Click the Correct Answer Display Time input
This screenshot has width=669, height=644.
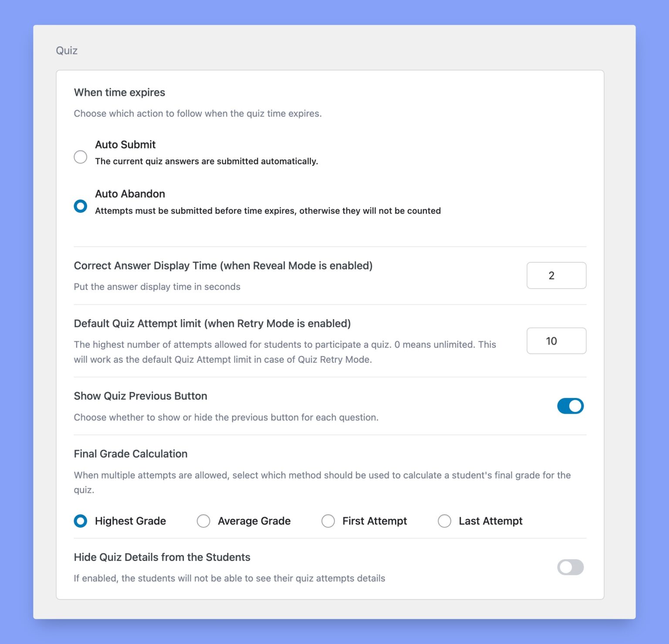pos(556,276)
